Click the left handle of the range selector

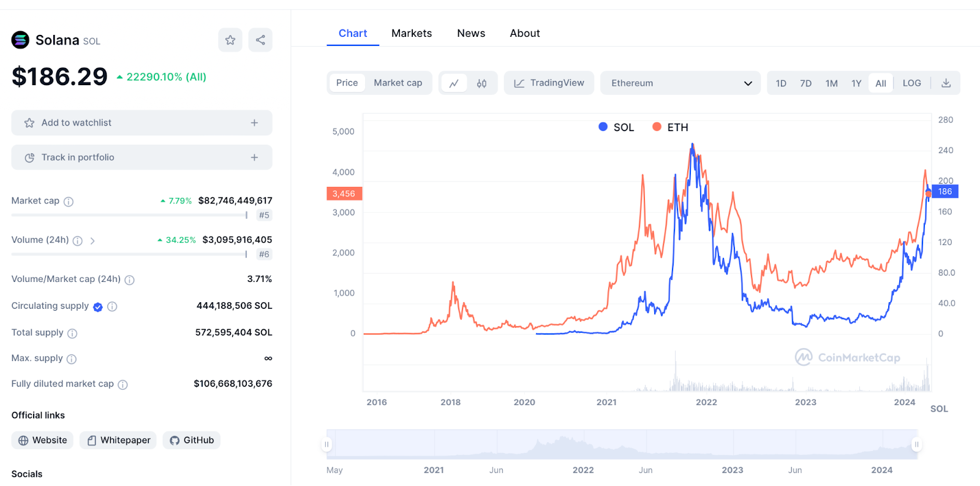click(326, 444)
